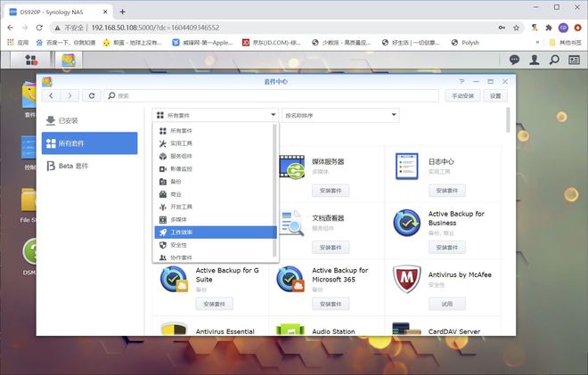
Task: Select 安全性 security category
Action: pos(214,245)
